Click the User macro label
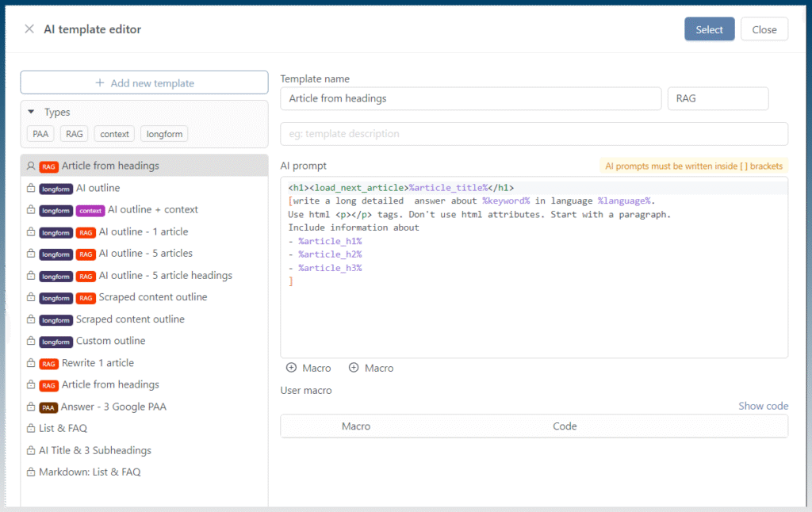812x512 pixels. click(x=306, y=391)
